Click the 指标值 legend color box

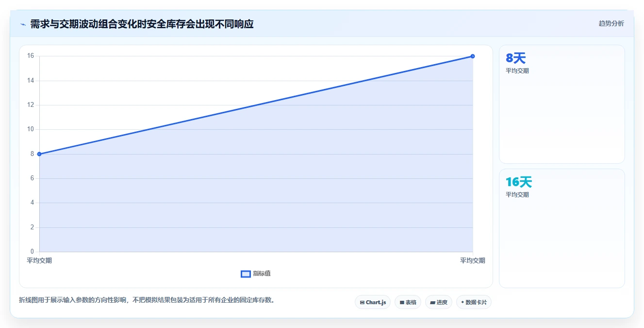click(246, 274)
